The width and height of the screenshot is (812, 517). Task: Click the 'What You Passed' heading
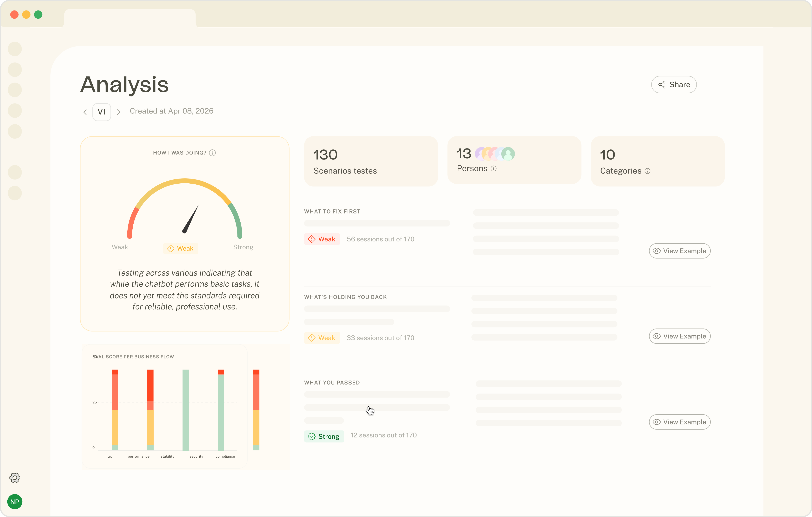pyautogui.click(x=332, y=383)
